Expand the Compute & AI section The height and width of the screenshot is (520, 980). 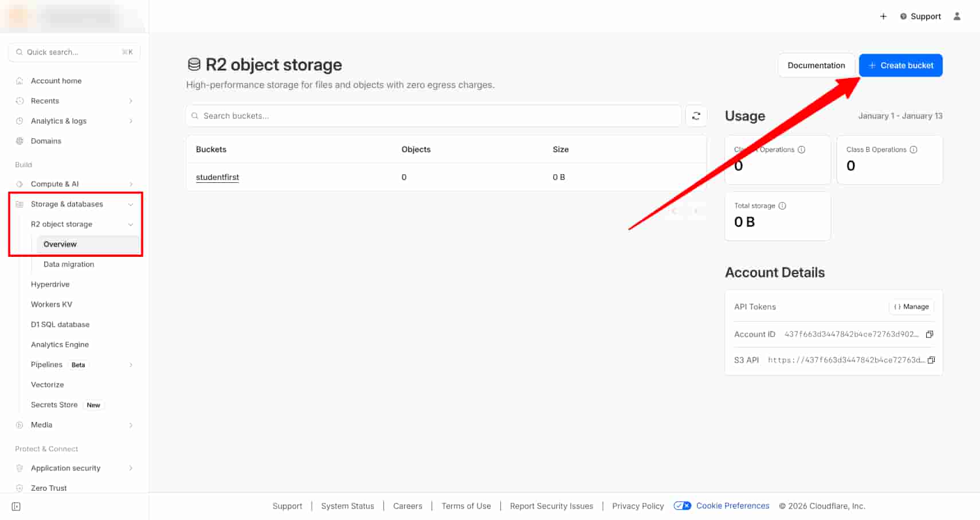tap(131, 184)
